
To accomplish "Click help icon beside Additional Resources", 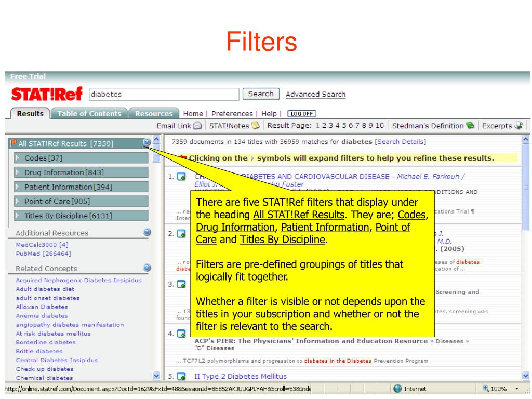I will click(x=147, y=232).
